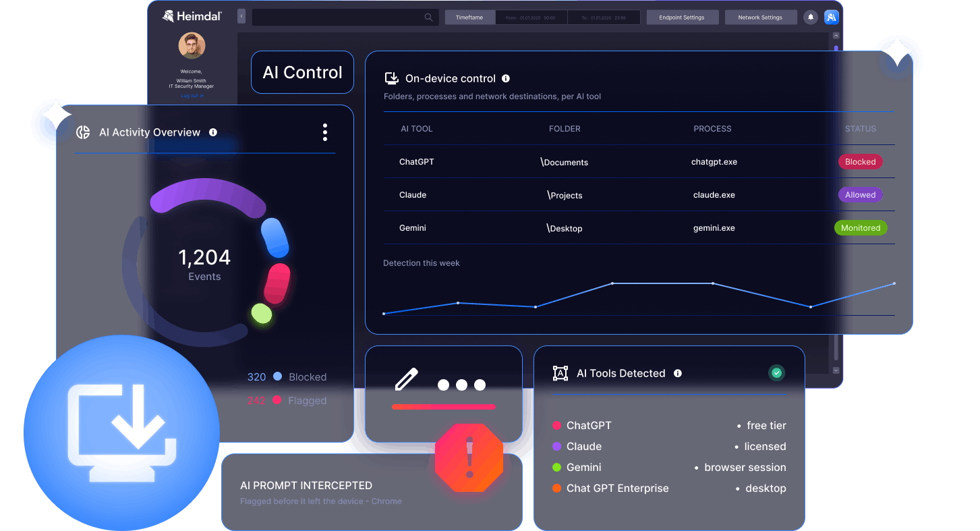Image resolution: width=980 pixels, height=531 pixels.
Task: Click the \Projects folder cell
Action: coord(565,195)
